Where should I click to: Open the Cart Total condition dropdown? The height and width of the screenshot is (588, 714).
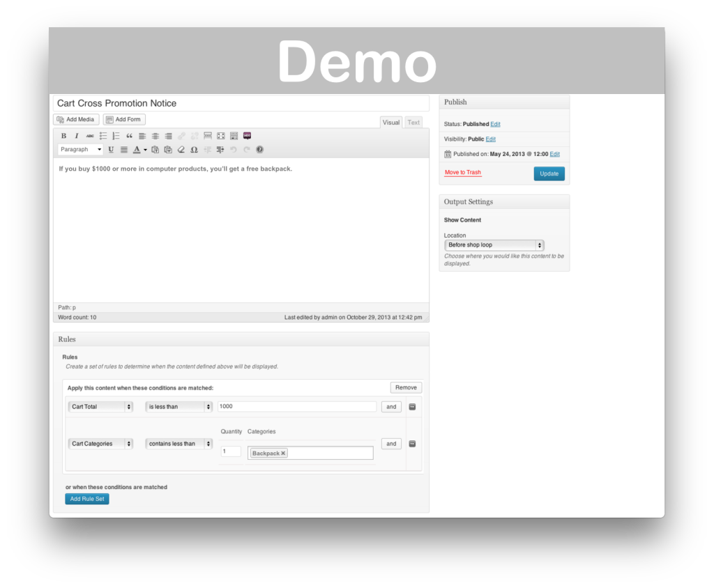coord(100,406)
